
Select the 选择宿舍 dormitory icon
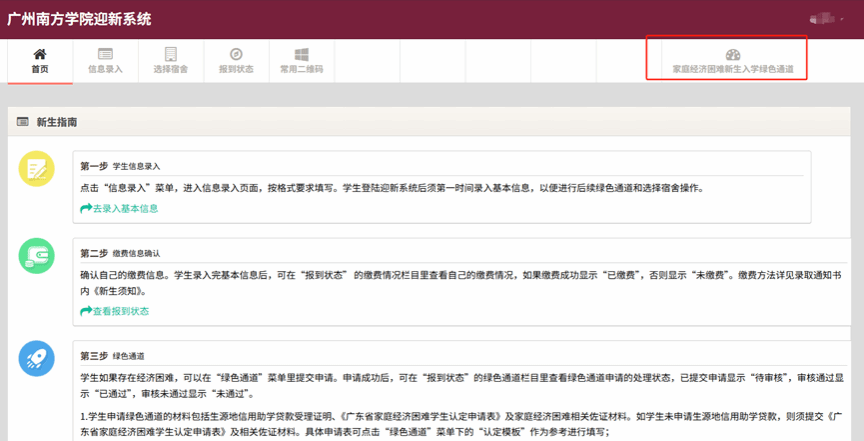[170, 54]
